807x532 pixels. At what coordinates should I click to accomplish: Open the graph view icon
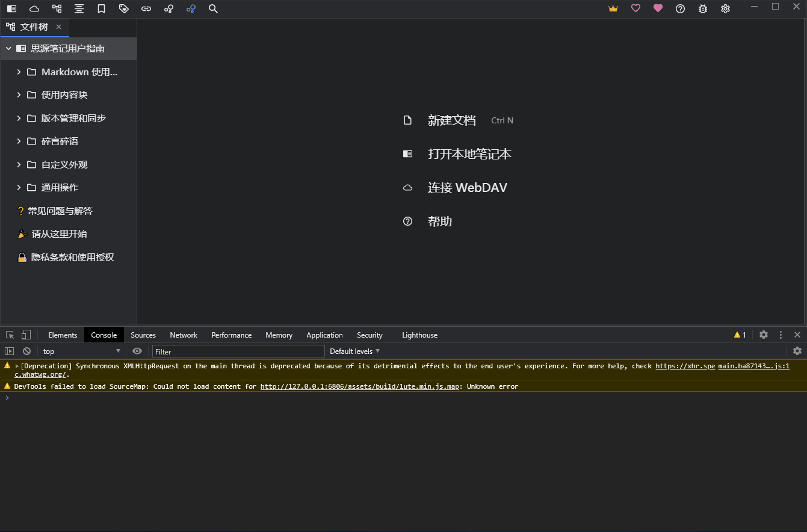(x=169, y=9)
